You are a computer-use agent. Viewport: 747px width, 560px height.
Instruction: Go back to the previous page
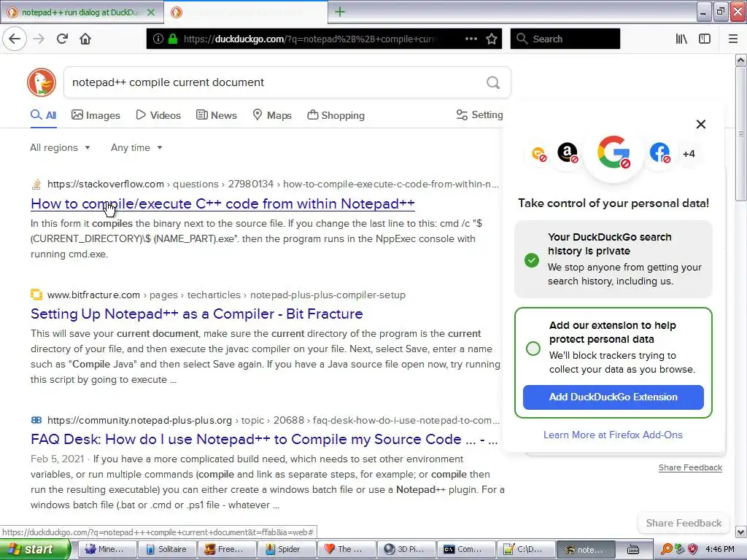(x=15, y=39)
